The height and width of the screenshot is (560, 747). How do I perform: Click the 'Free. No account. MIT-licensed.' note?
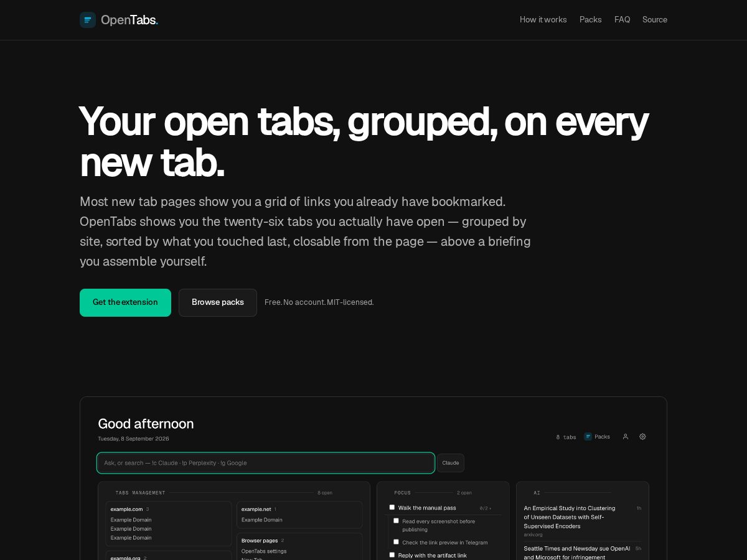coord(319,302)
